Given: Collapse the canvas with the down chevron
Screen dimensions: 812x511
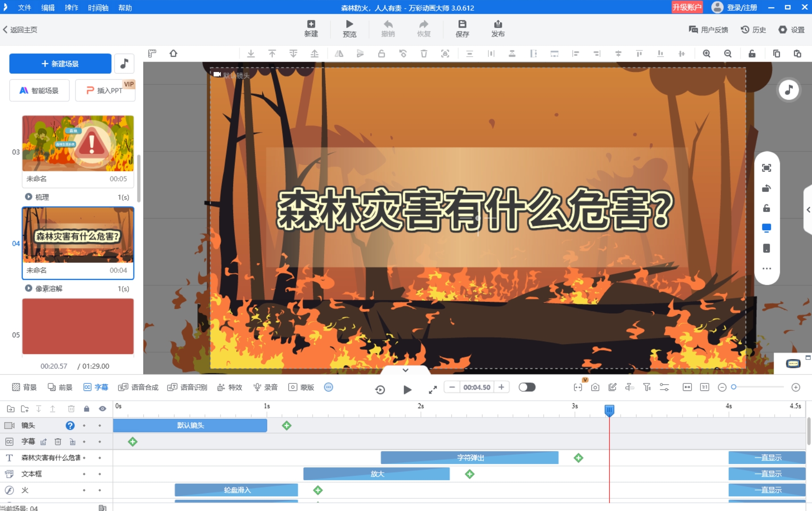Looking at the screenshot, I should (x=405, y=370).
